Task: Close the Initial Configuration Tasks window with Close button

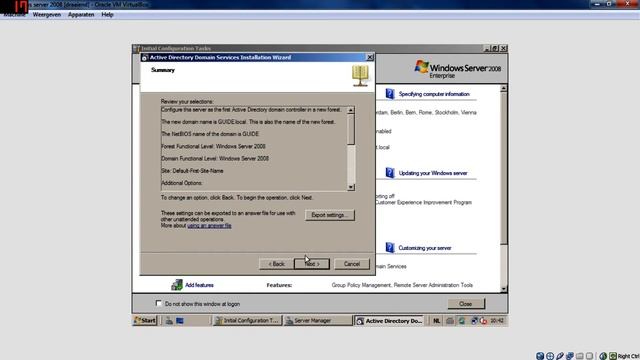Action: click(466, 304)
